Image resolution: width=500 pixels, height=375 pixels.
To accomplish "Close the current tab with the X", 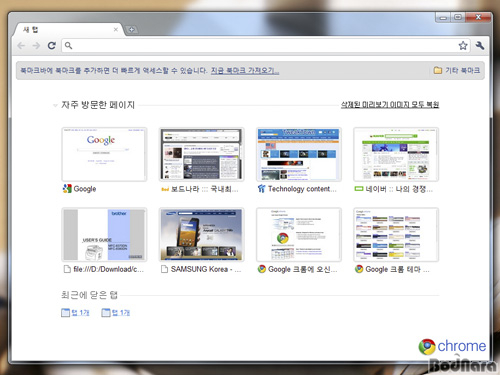I will tap(115, 30).
